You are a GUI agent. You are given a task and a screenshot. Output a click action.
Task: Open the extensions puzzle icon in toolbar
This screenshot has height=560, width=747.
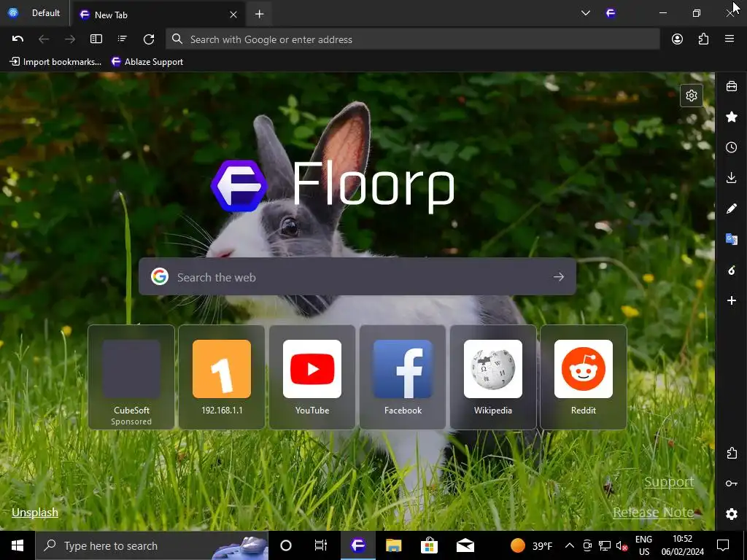703,39
